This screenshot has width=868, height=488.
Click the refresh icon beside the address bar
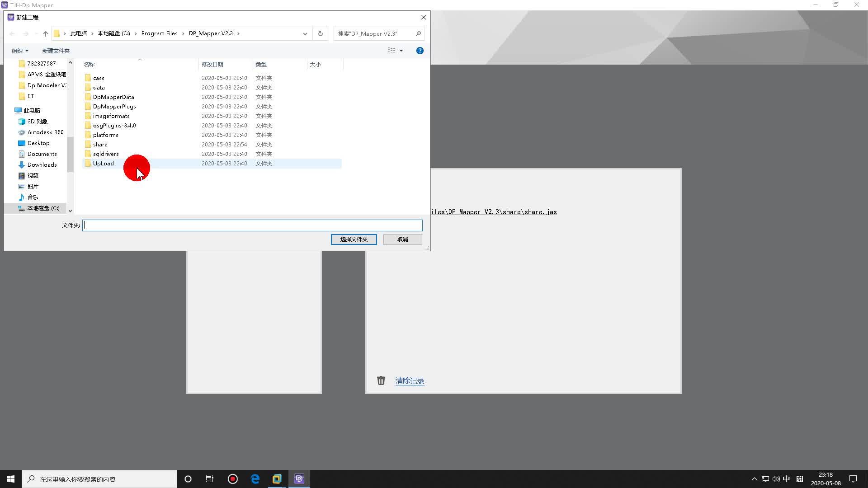[320, 33]
